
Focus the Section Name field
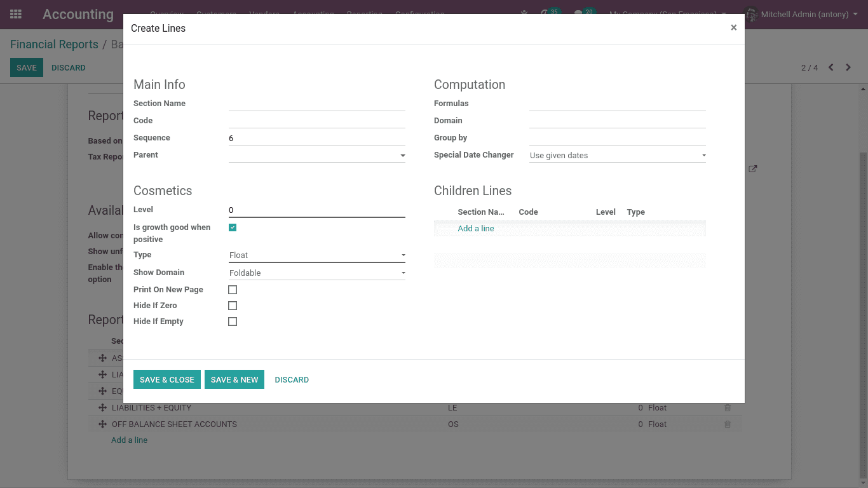click(x=317, y=104)
